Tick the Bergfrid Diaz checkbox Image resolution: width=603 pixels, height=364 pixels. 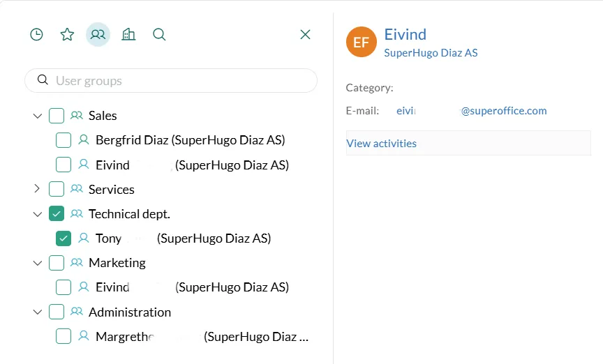(64, 140)
